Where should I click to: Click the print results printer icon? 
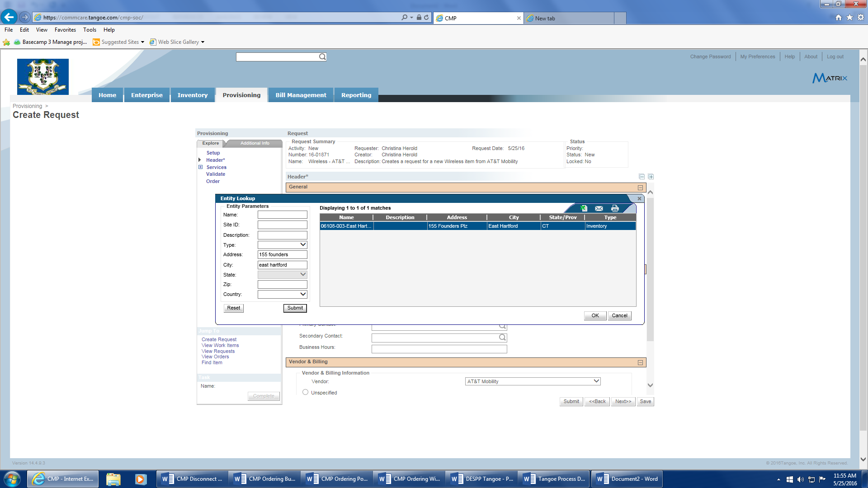614,208
